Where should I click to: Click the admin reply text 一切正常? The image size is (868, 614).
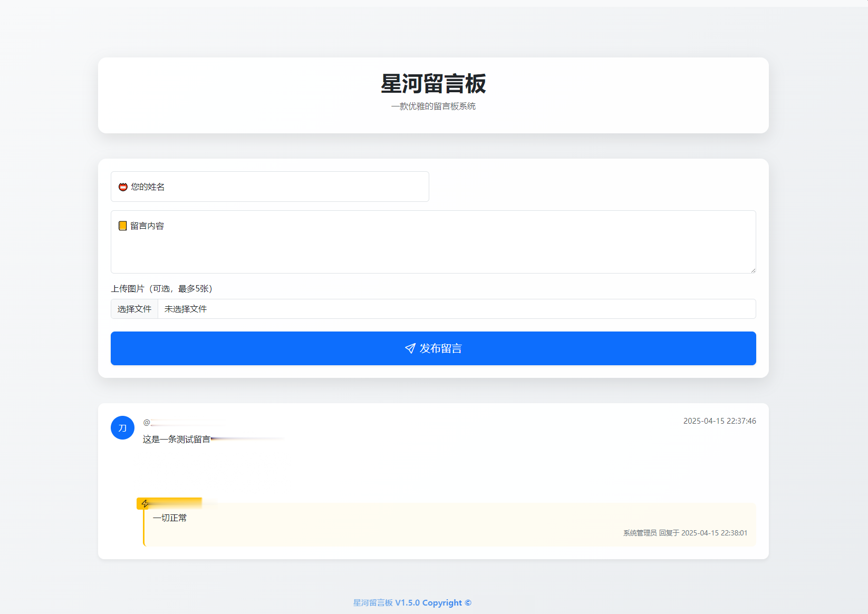[x=170, y=518]
